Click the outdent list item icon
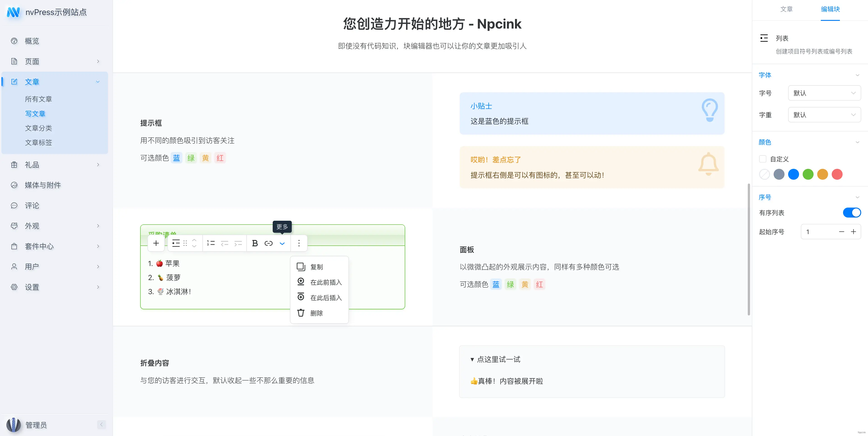868x436 pixels. (x=224, y=243)
